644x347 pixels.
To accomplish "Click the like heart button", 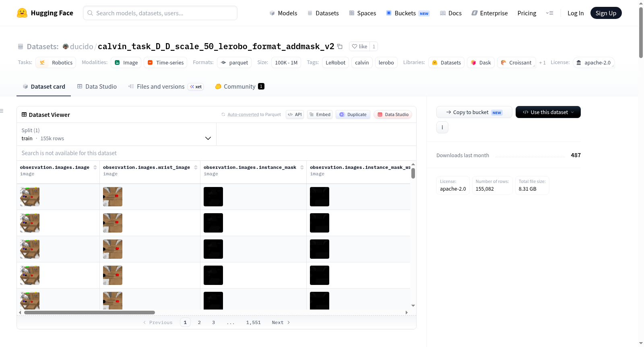I will click(x=359, y=46).
